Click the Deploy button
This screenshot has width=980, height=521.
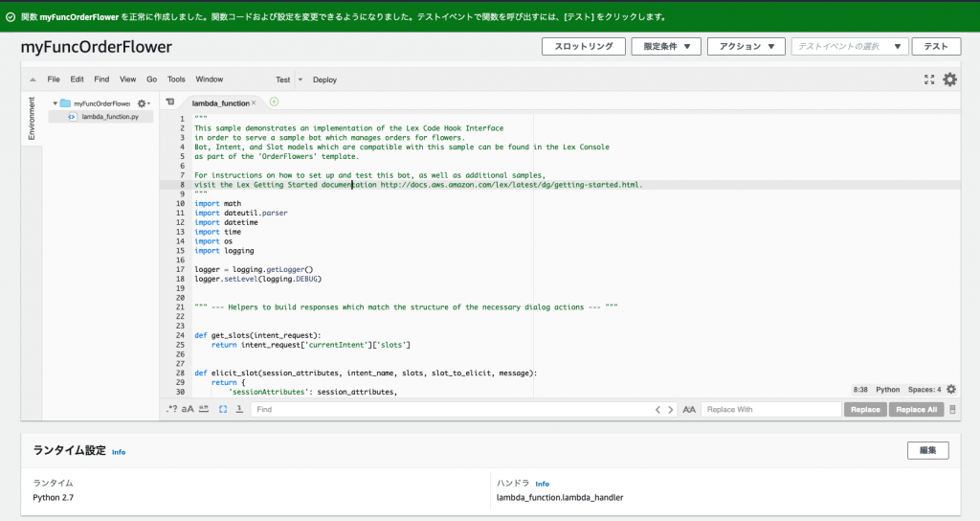pyautogui.click(x=324, y=79)
